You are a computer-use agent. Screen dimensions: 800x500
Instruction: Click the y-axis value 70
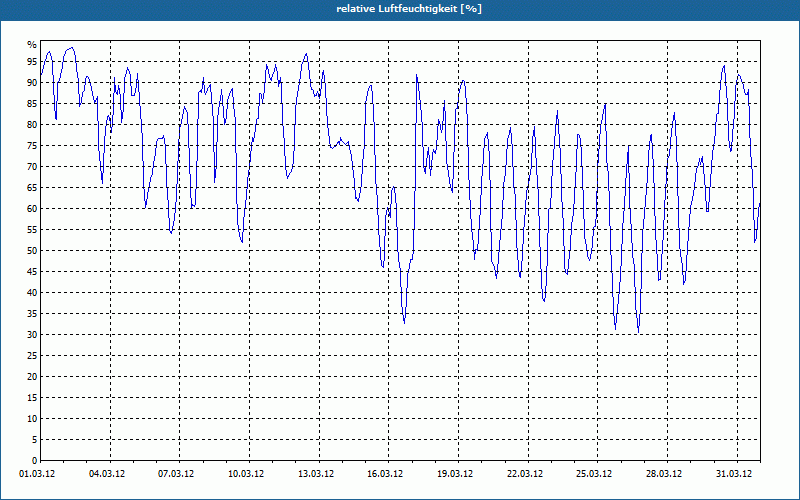tap(32, 167)
